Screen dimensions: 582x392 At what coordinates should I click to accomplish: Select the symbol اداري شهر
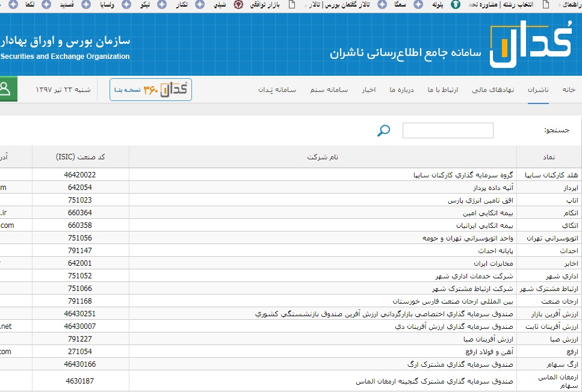coord(562,276)
